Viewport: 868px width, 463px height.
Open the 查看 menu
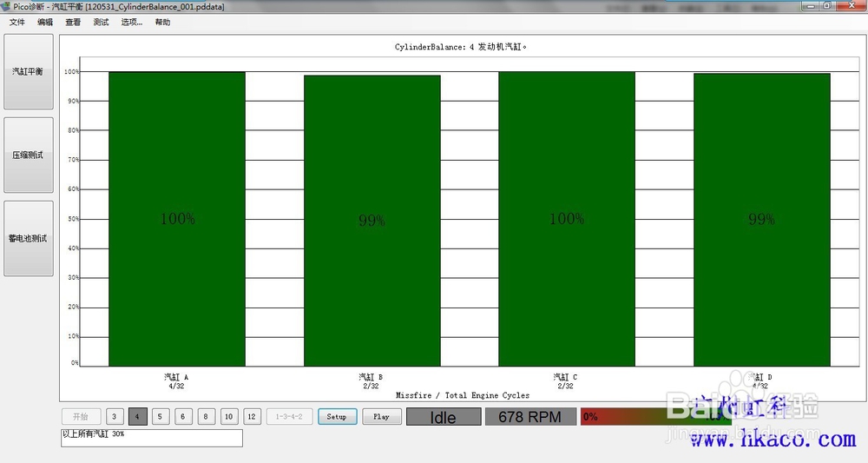click(73, 23)
